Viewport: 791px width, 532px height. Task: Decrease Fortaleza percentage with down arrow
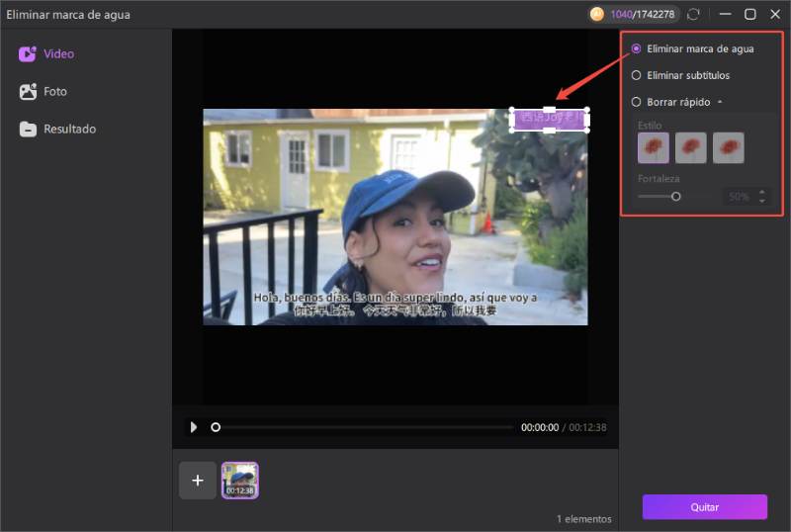click(760, 201)
